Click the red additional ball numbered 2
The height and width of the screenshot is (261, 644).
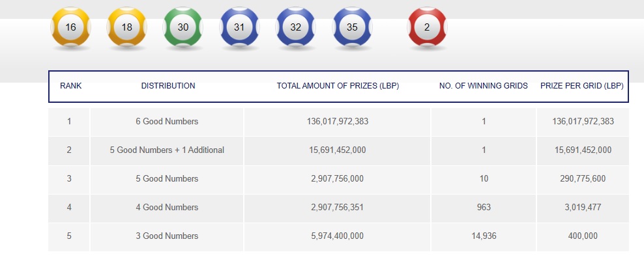tap(427, 28)
